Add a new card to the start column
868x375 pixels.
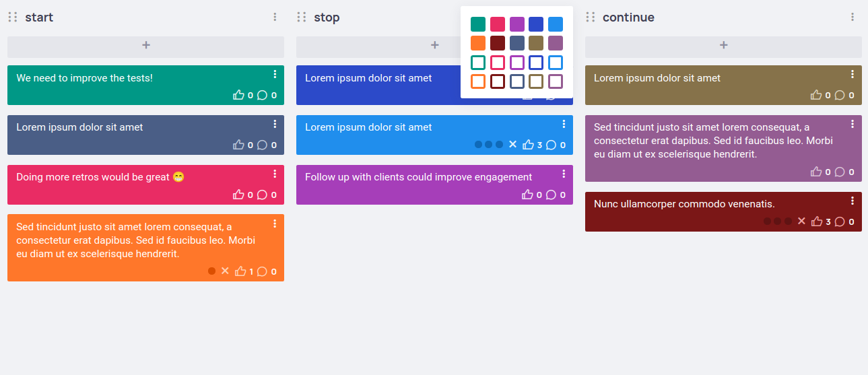click(x=145, y=46)
